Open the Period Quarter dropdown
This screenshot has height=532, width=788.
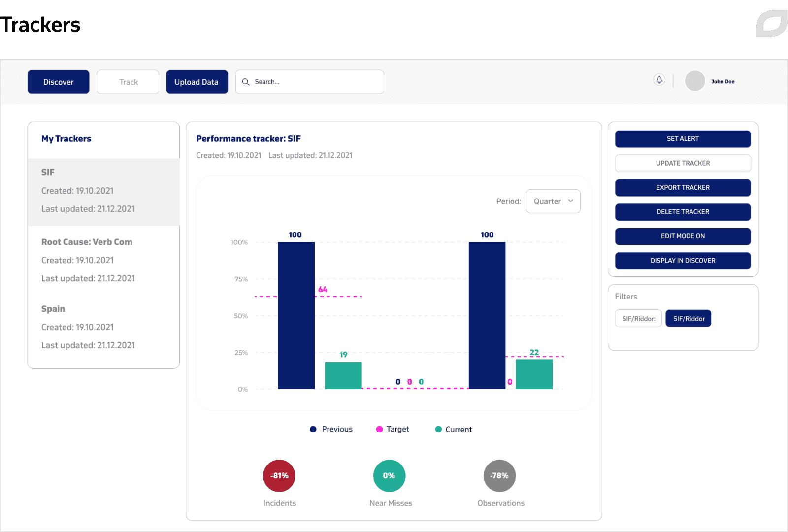point(553,201)
